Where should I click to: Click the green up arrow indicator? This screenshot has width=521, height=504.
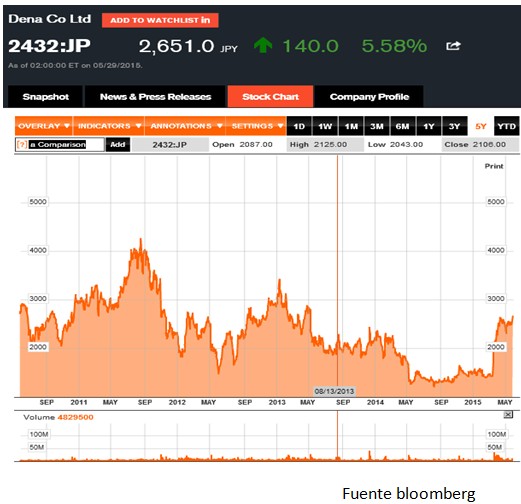point(263,45)
